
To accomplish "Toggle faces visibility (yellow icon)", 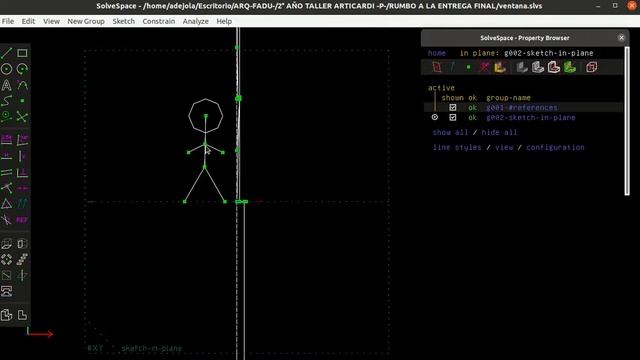I will (x=500, y=67).
